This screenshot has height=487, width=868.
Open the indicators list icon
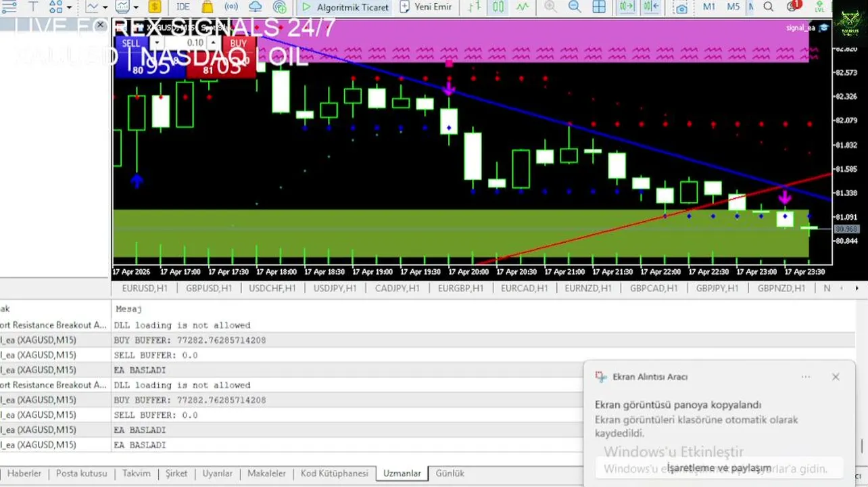click(x=91, y=7)
